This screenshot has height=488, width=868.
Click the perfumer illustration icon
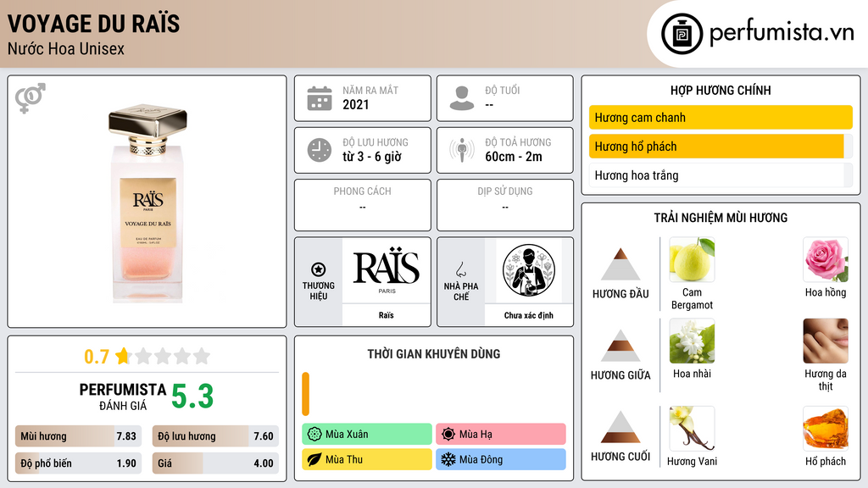(529, 270)
